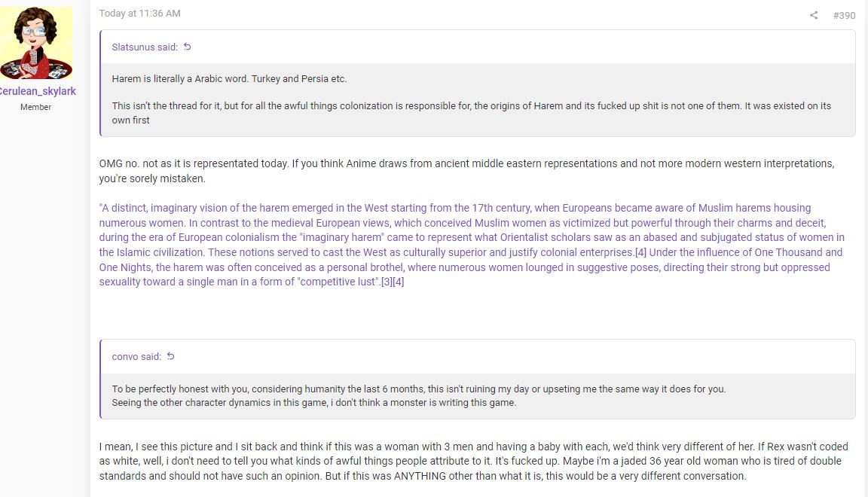
Task: Click the paragraph starting "I mean, I see"
Action: click(x=473, y=461)
